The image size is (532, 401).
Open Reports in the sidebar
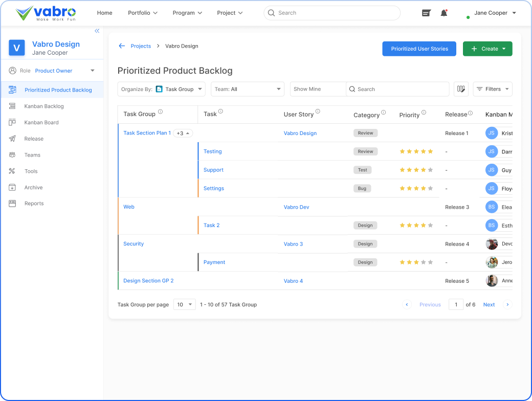pos(34,204)
